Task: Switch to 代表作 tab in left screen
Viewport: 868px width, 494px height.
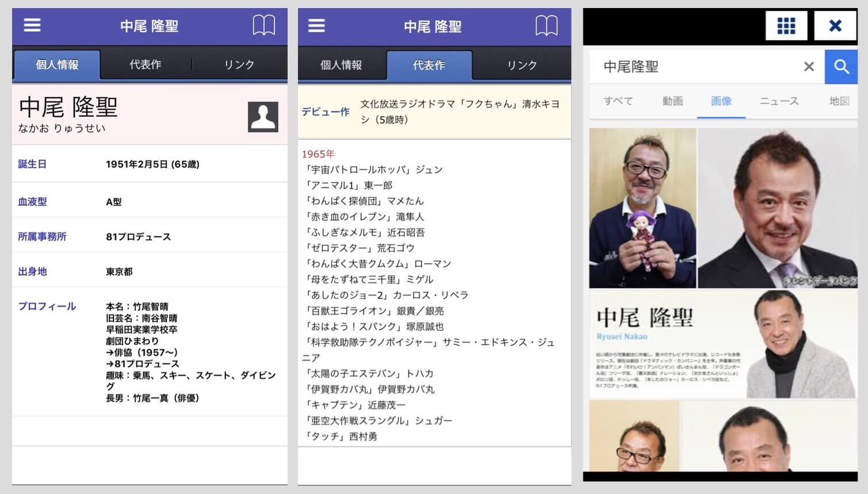Action: coord(146,65)
